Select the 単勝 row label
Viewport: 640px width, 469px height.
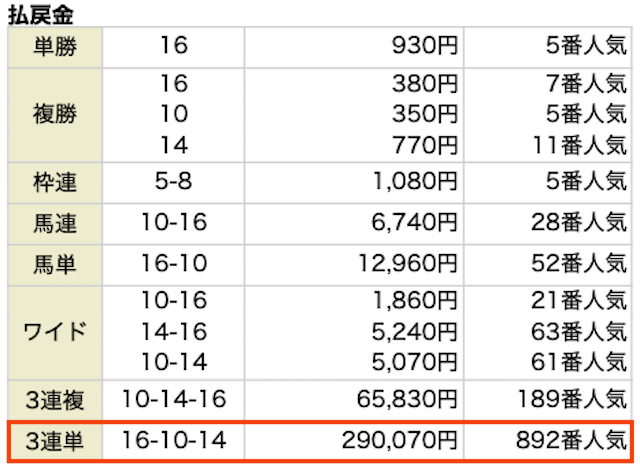point(55,45)
